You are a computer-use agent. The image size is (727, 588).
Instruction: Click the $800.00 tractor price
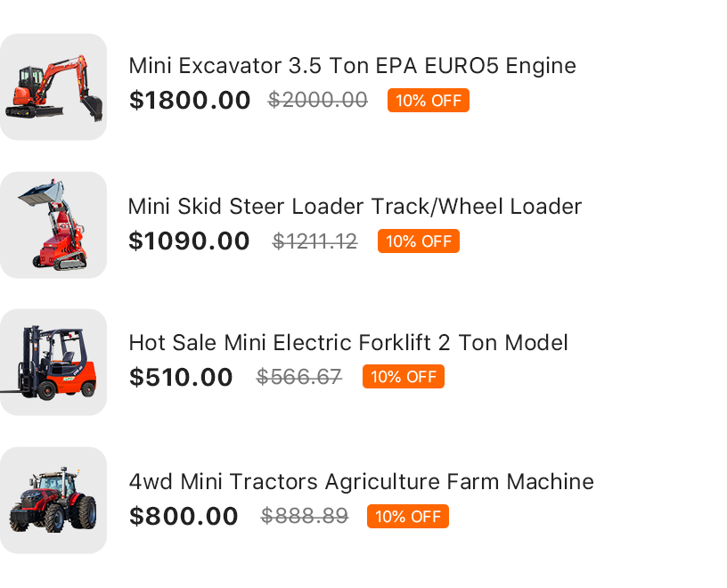[x=184, y=516]
